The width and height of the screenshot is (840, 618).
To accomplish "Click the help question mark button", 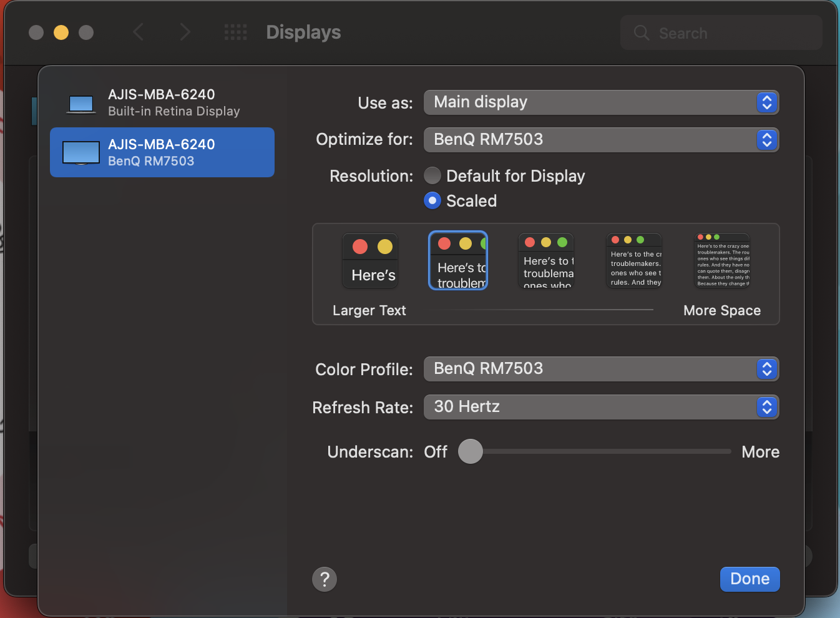I will [x=325, y=579].
